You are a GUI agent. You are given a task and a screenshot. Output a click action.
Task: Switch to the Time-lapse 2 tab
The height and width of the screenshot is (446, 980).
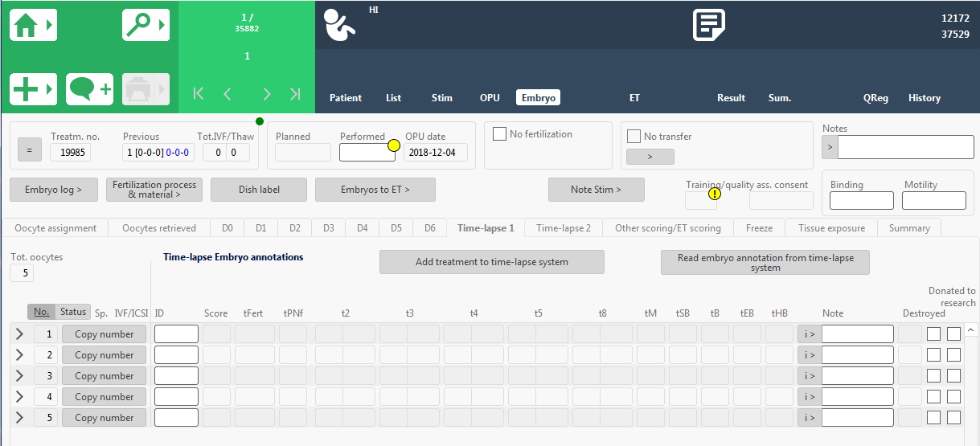tap(564, 228)
